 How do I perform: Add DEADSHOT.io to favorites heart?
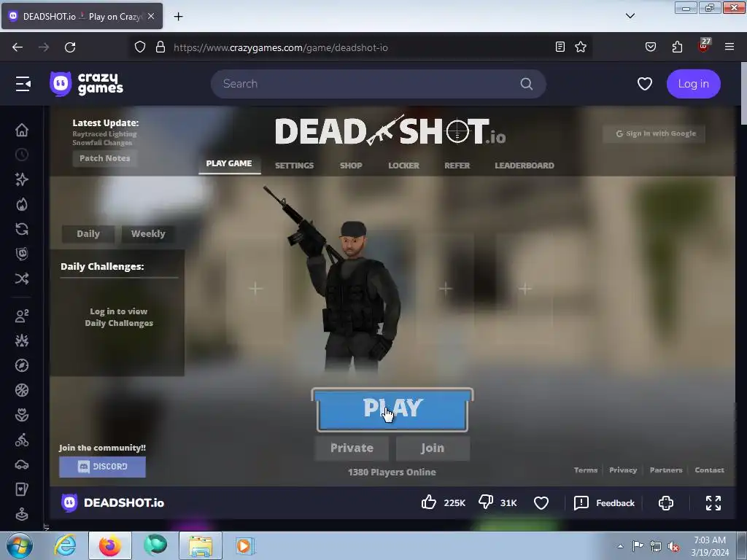coord(541,503)
